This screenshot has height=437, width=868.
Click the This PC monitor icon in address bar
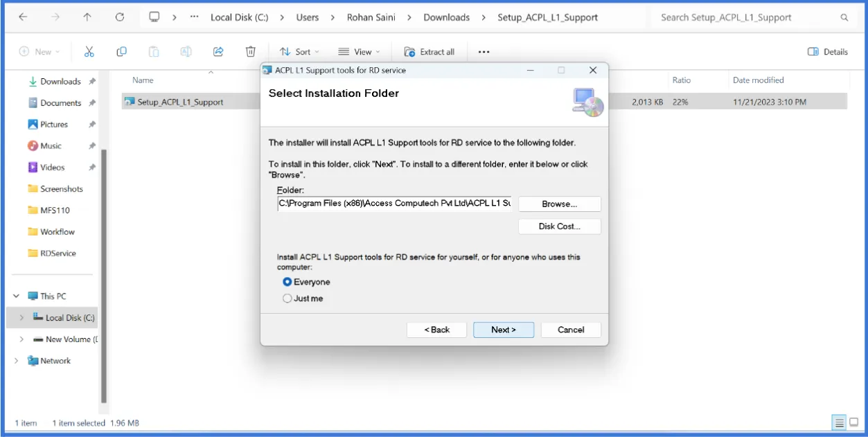coord(154,17)
